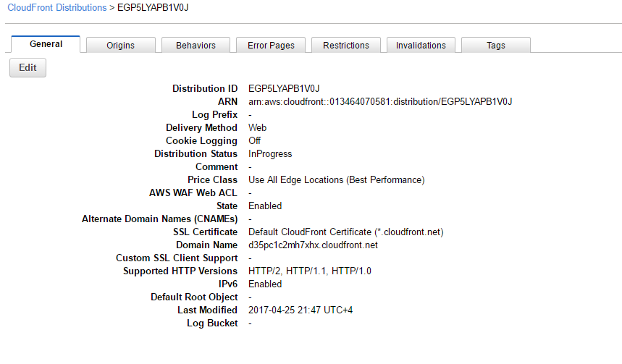Image resolution: width=622 pixels, height=364 pixels.
Task: Click the Delivery Method value Web
Action: [x=258, y=127]
